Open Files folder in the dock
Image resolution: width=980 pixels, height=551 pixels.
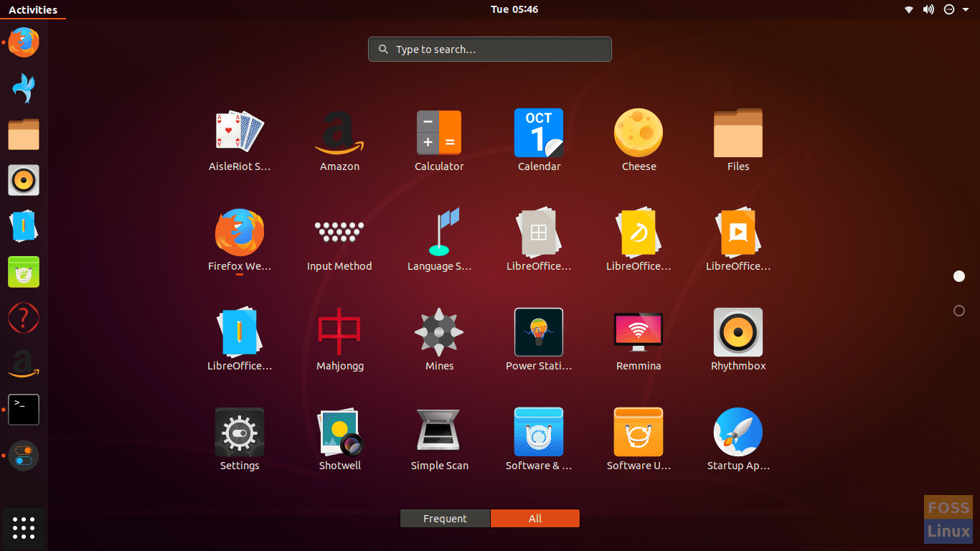click(24, 134)
